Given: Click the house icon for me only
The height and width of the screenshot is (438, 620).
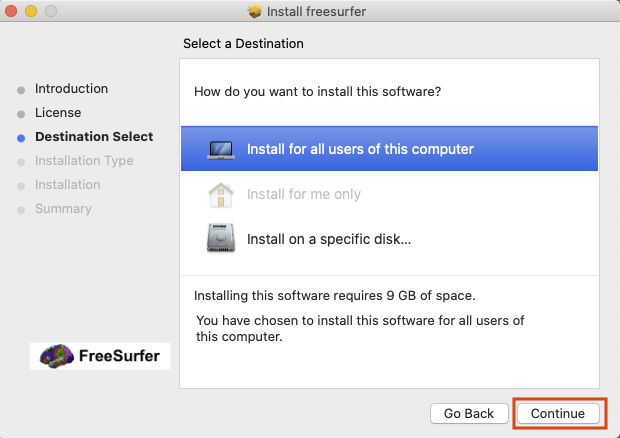Looking at the screenshot, I should [220, 194].
